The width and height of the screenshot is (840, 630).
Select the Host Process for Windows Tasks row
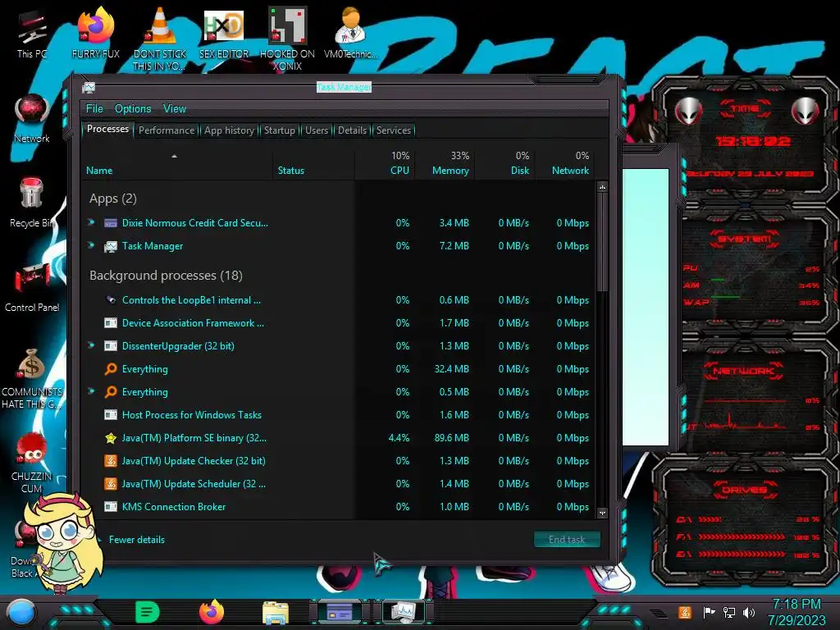(339, 414)
